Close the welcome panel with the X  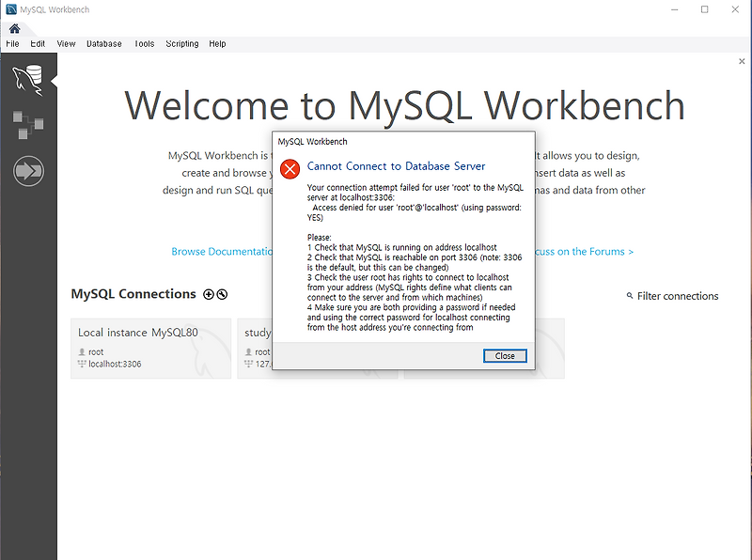point(741,60)
